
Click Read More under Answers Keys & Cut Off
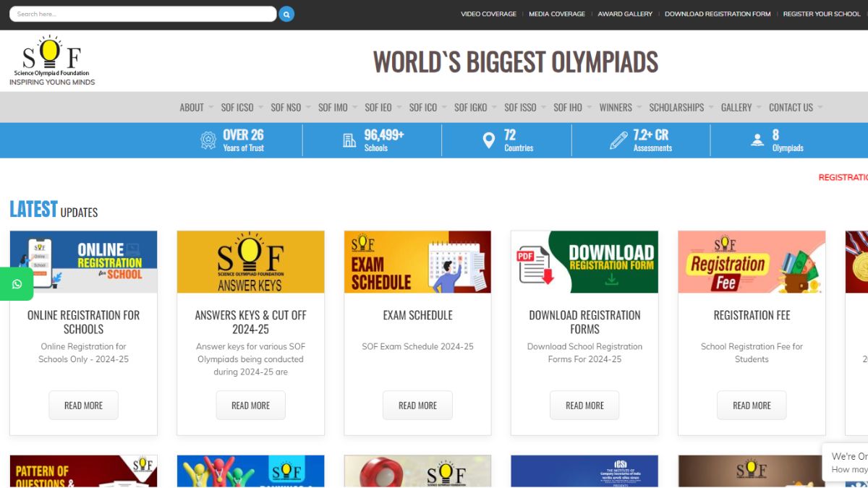(x=250, y=406)
